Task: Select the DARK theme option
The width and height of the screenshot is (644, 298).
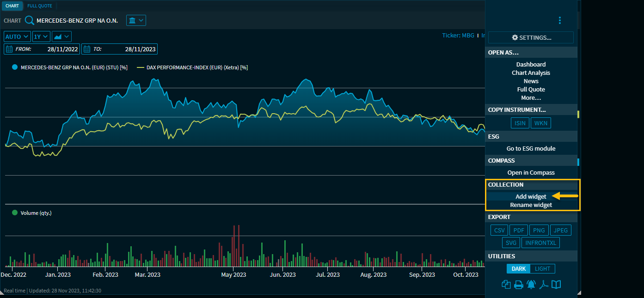Action: [518, 269]
